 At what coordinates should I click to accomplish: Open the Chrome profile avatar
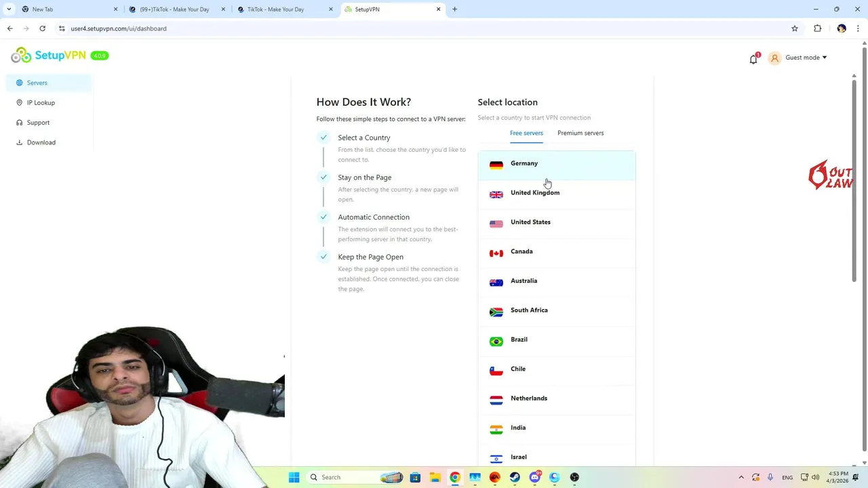pyautogui.click(x=842, y=28)
